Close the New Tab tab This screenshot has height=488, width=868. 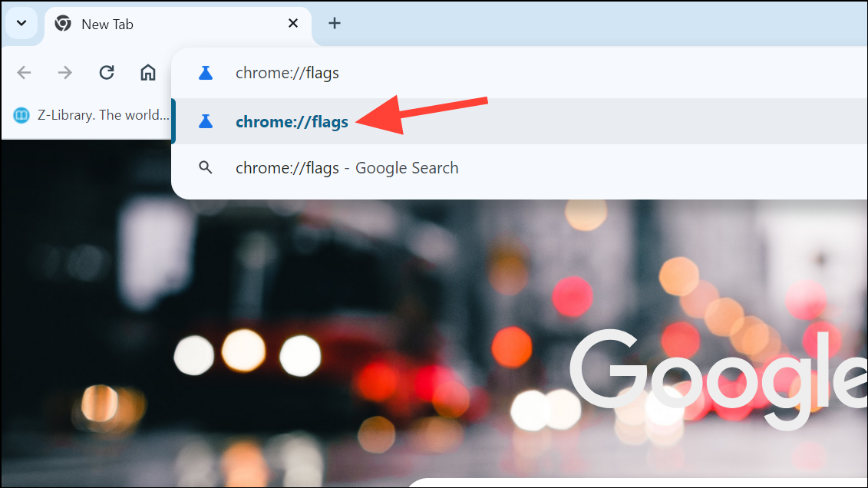(x=293, y=23)
